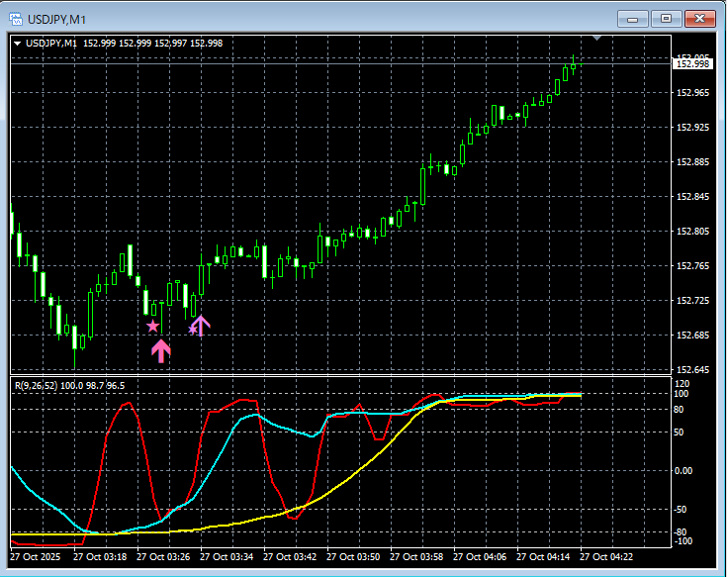This screenshot has height=577, width=728.
Task: Maximize the USDJPY,M1 chart window
Action: [x=666, y=18]
